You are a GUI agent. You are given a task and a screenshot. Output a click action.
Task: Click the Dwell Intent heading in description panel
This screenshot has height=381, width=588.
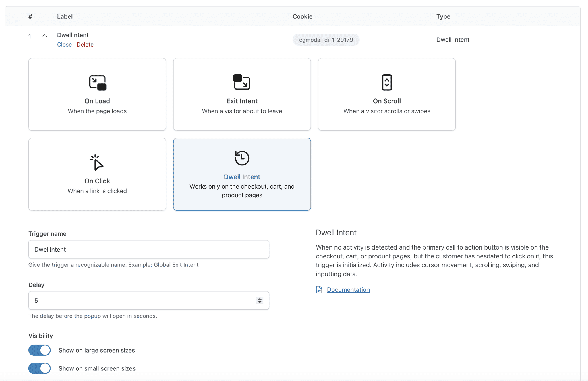tap(336, 233)
